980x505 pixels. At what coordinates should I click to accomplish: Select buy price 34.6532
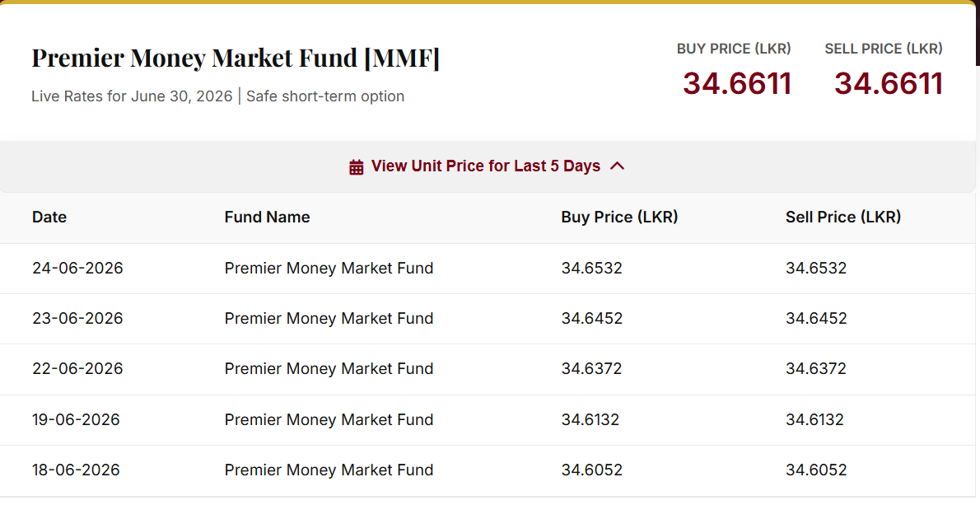tap(592, 268)
